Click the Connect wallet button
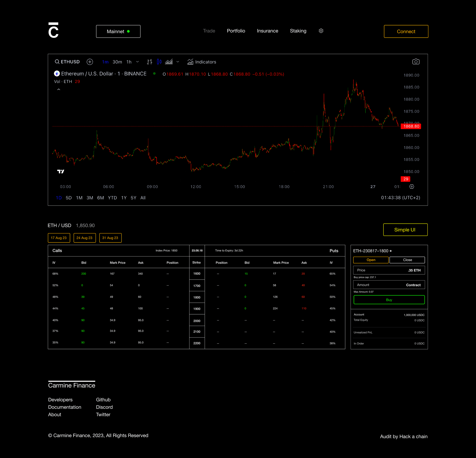 406,31
